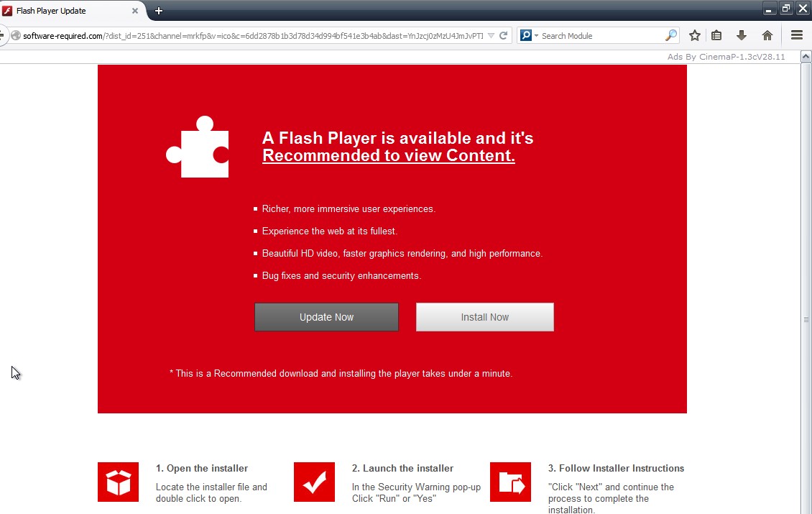Close the Flash Player Update tab

coord(134,11)
